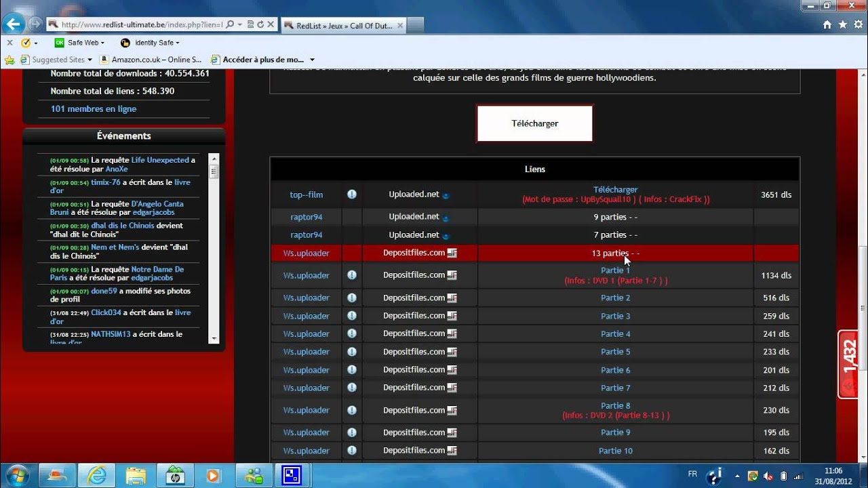868x488 pixels.
Task: Click info icon in top--film row
Action: coord(352,194)
